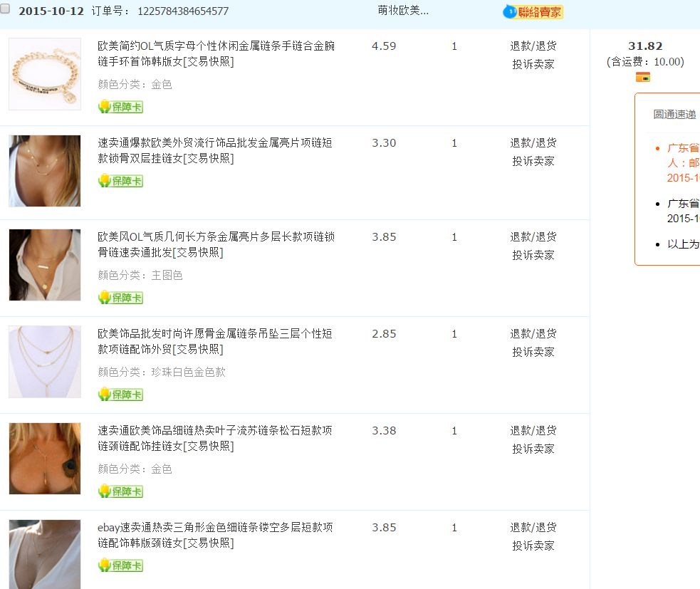Click 退款/退货 for the 4.59 bracelet item
Viewport: 700px width, 589px height.
(533, 46)
